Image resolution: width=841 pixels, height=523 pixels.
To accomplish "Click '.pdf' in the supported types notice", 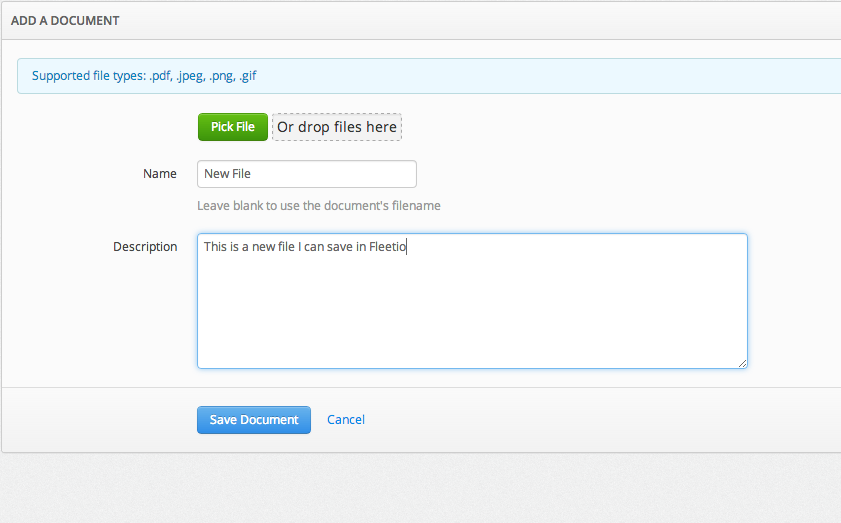I will click(x=161, y=76).
